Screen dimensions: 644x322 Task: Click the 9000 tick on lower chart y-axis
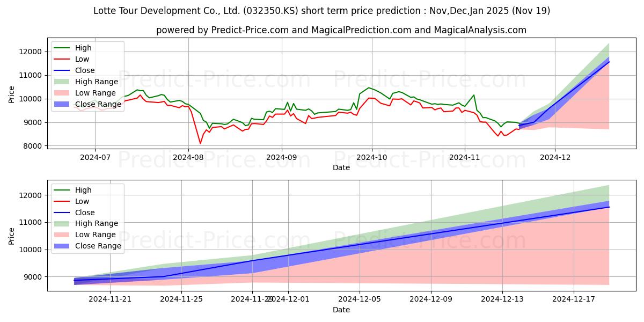pyautogui.click(x=32, y=277)
